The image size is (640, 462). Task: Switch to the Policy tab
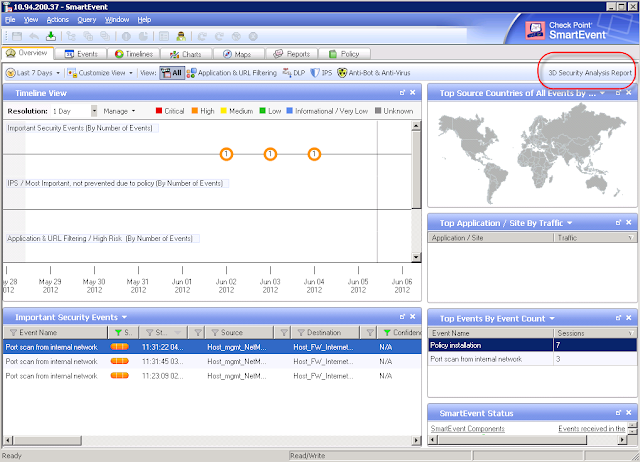pyautogui.click(x=344, y=54)
